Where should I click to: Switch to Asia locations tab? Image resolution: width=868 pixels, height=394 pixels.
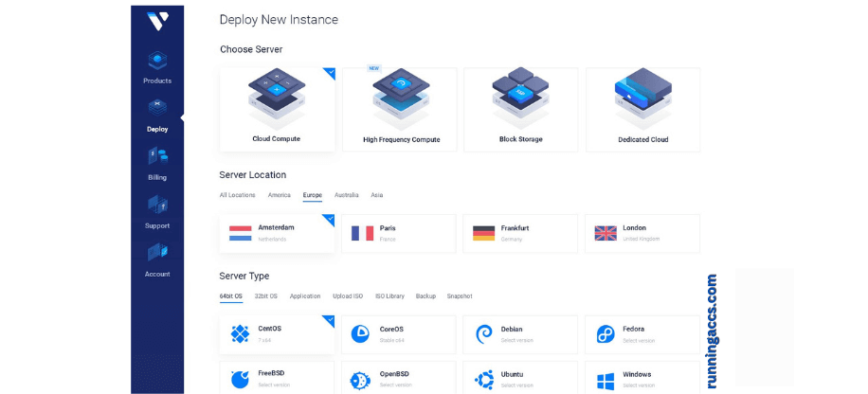(x=377, y=195)
